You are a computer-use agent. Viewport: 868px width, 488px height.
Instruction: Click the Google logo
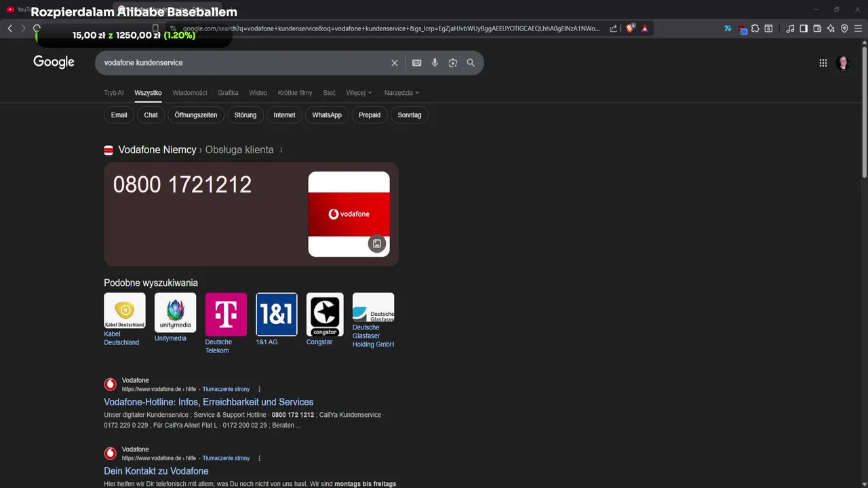point(54,62)
